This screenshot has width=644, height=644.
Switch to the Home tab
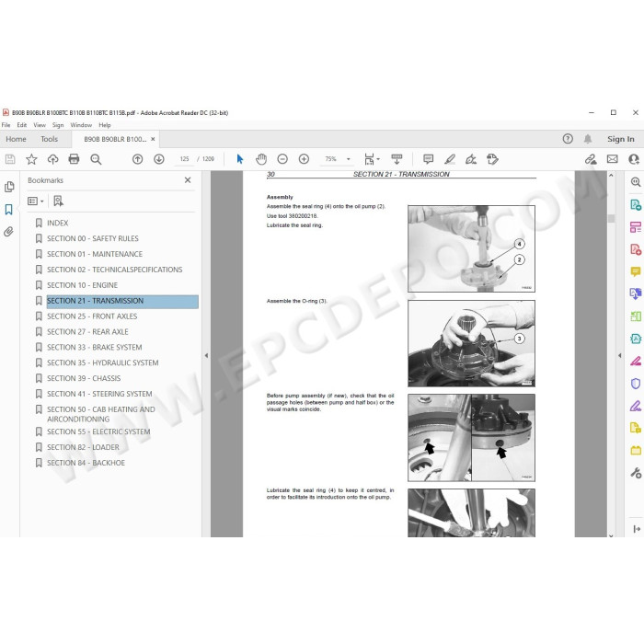(x=16, y=139)
